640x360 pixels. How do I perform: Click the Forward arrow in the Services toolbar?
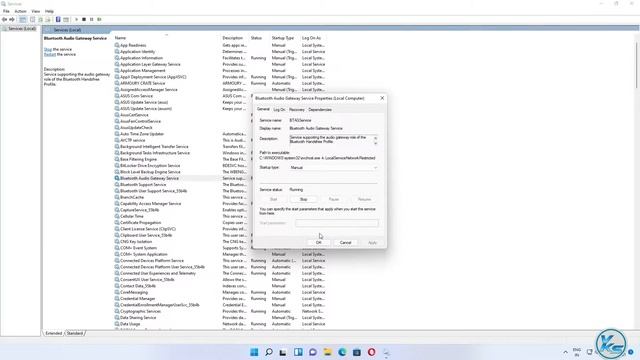pyautogui.click(x=12, y=20)
